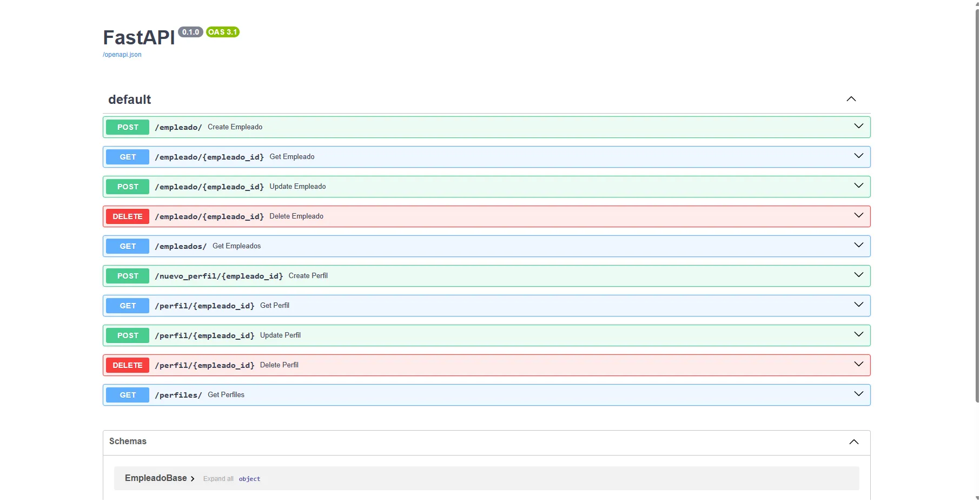Viewport: 980px width, 501px height.
Task: Click GET badge for Get Empleado
Action: coord(128,157)
